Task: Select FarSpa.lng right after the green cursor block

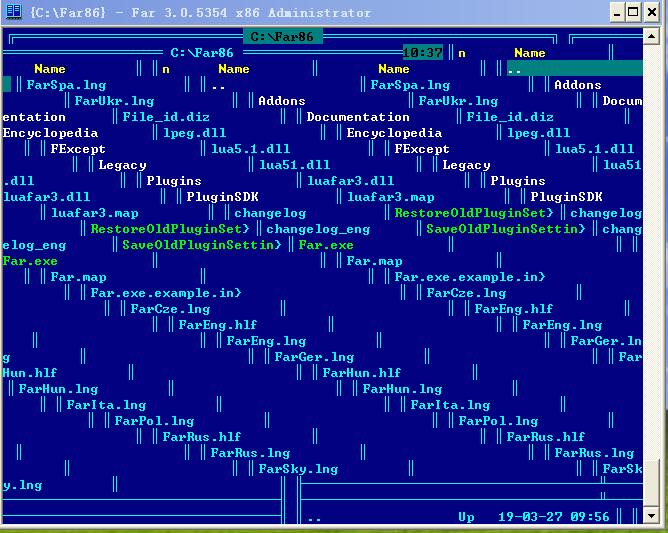Action: (x=66, y=85)
